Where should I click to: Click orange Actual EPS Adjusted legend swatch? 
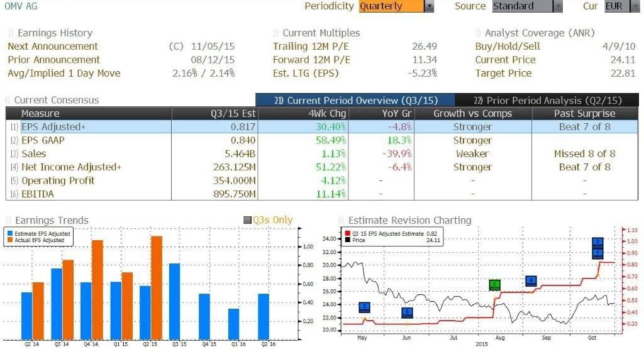(x=10, y=240)
